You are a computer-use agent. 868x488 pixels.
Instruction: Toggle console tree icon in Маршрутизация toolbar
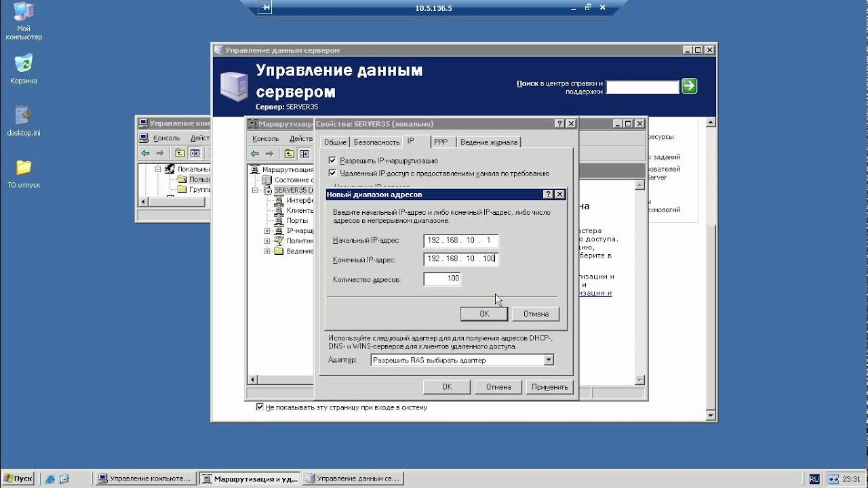click(x=304, y=154)
